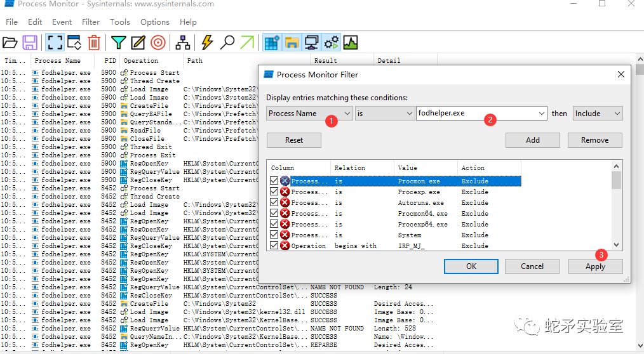Select the Operation column header

(151, 61)
